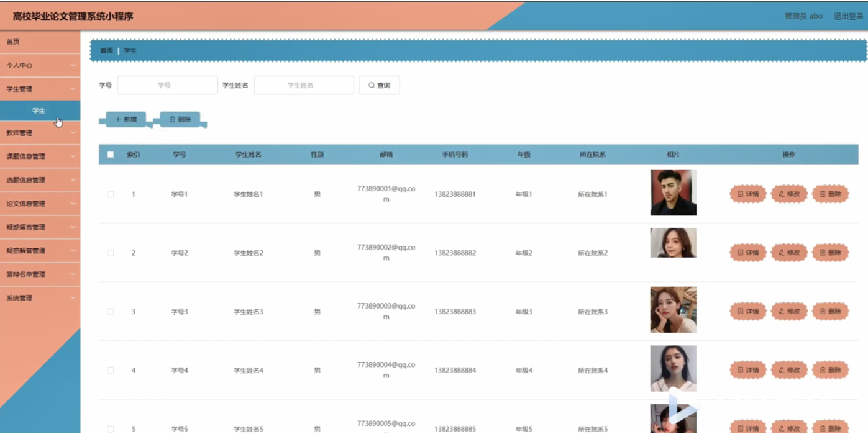Screen dimensions: 868x434
Task: Click the 查询 search button
Action: (x=379, y=85)
